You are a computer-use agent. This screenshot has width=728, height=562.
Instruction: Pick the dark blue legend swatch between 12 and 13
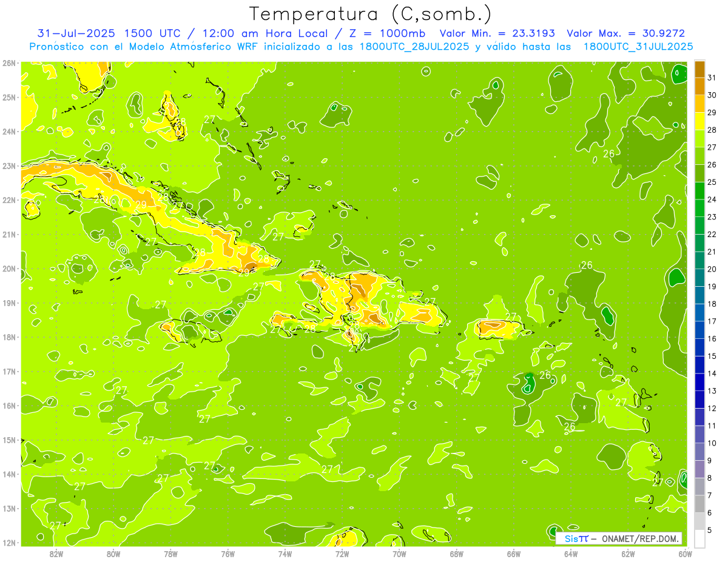click(699, 400)
